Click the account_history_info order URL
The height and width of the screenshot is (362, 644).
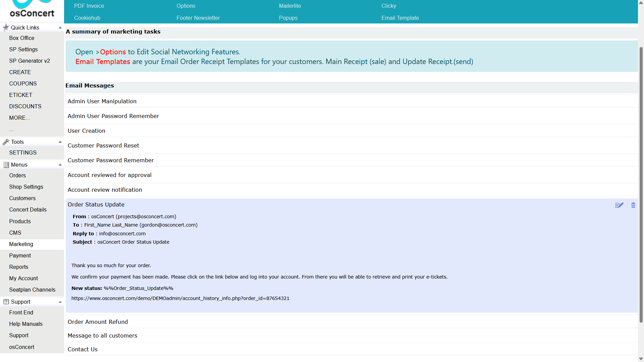(x=180, y=298)
